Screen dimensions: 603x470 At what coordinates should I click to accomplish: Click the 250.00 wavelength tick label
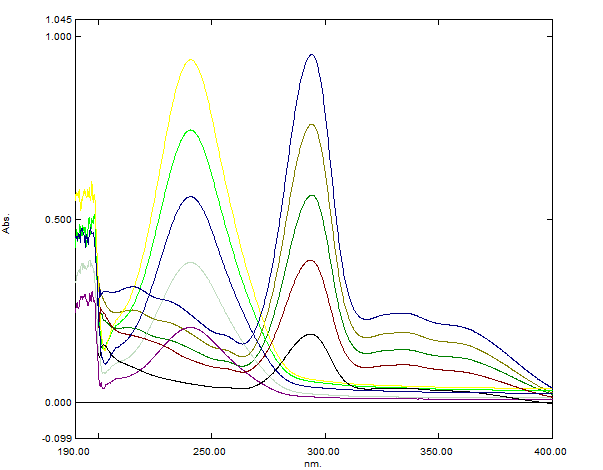(x=211, y=451)
